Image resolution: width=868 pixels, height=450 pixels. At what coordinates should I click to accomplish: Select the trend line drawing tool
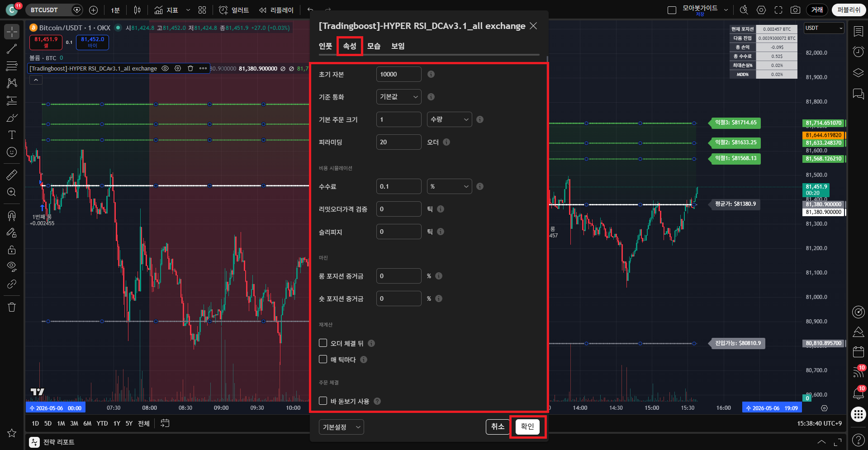[x=12, y=49]
